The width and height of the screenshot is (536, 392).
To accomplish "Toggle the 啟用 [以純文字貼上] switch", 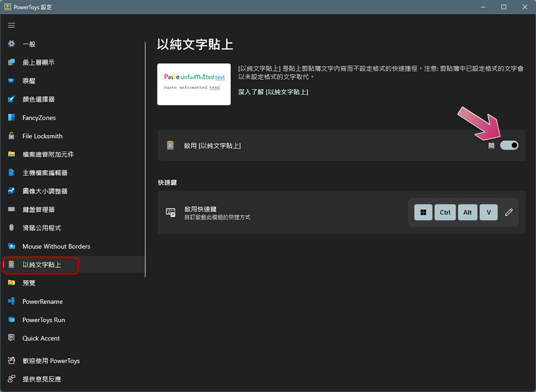I will coord(509,145).
